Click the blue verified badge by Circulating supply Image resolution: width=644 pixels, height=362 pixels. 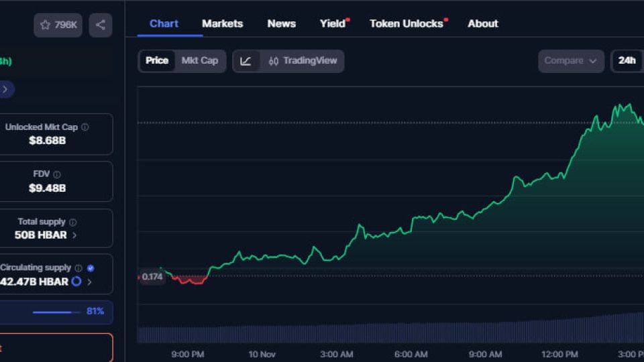pos(91,268)
